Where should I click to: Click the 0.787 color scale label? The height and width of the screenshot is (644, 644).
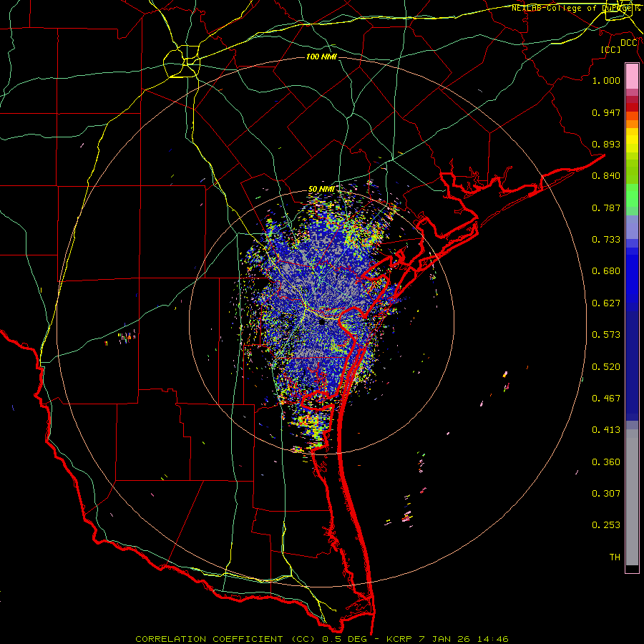click(606, 208)
